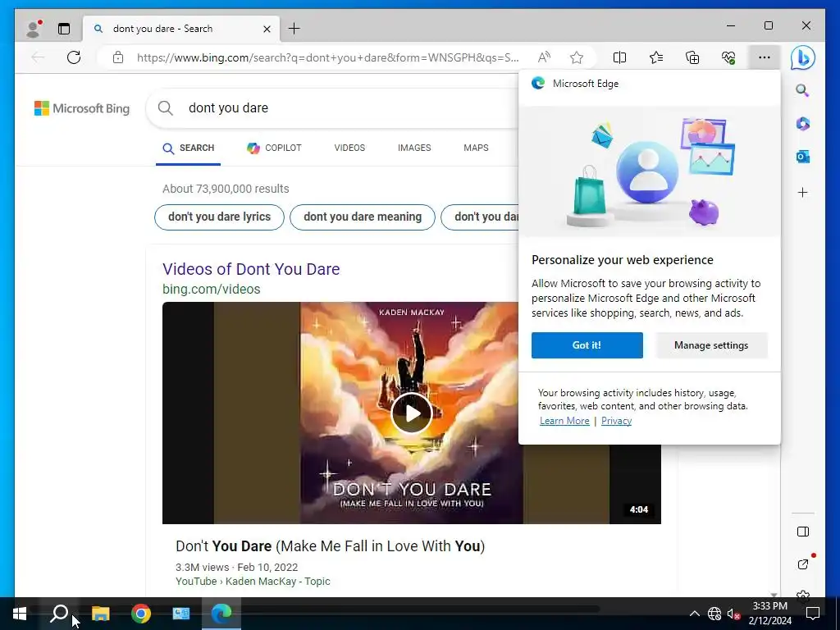Switch to the VIDEOS tab
Screen dimensions: 840x630
[x=349, y=148]
